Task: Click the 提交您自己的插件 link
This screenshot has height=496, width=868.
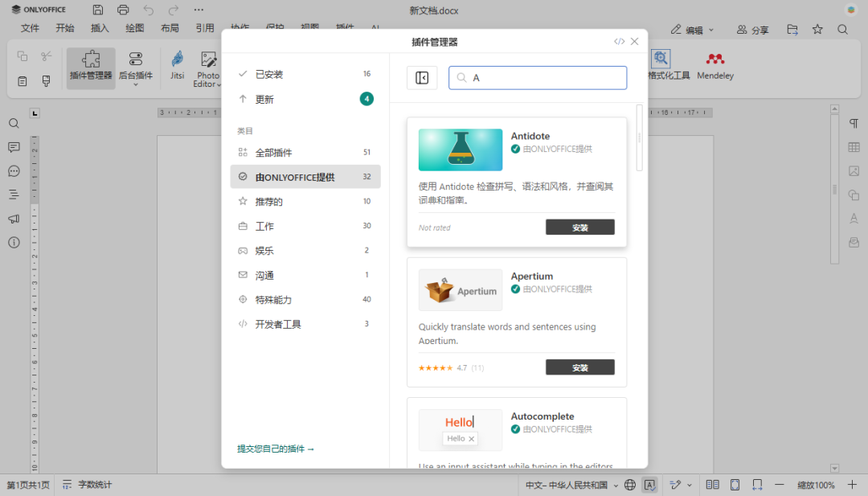Action: [276, 449]
